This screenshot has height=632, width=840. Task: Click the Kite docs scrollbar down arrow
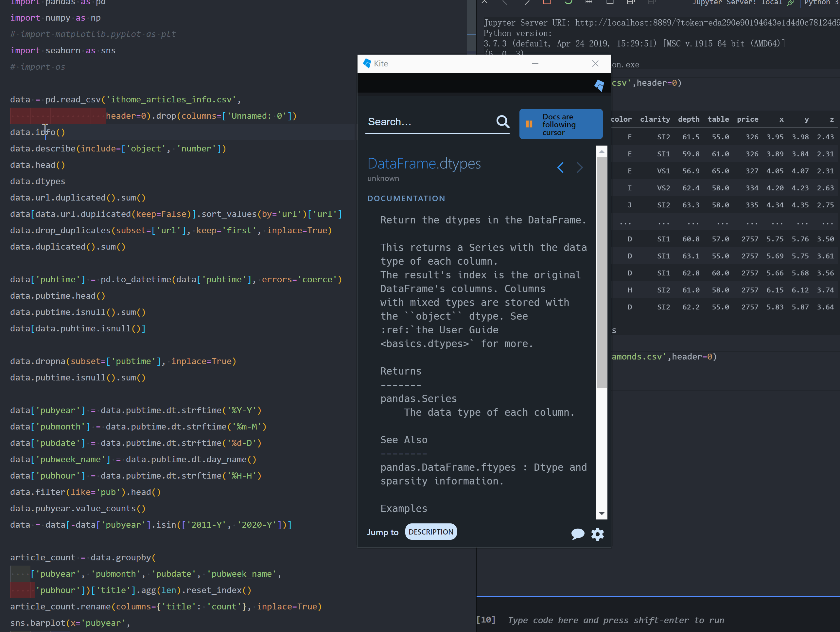[x=602, y=514]
